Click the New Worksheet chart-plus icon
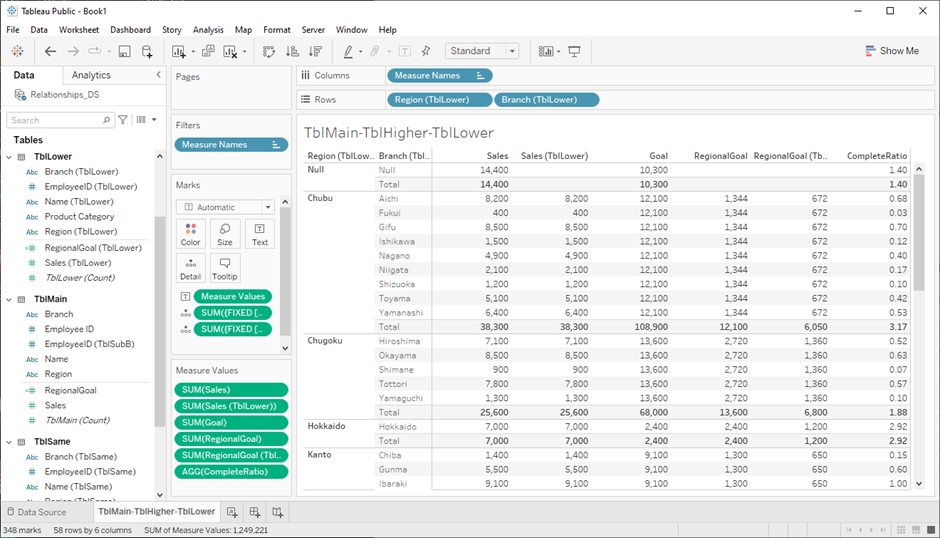940x538 pixels. tap(179, 52)
